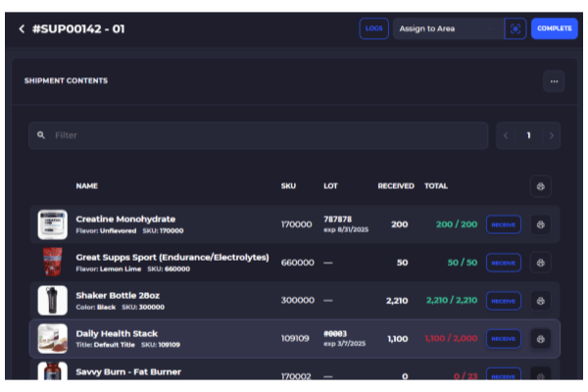Select page number 1 in pagination
The width and height of the screenshot is (588, 392).
pyautogui.click(x=528, y=135)
